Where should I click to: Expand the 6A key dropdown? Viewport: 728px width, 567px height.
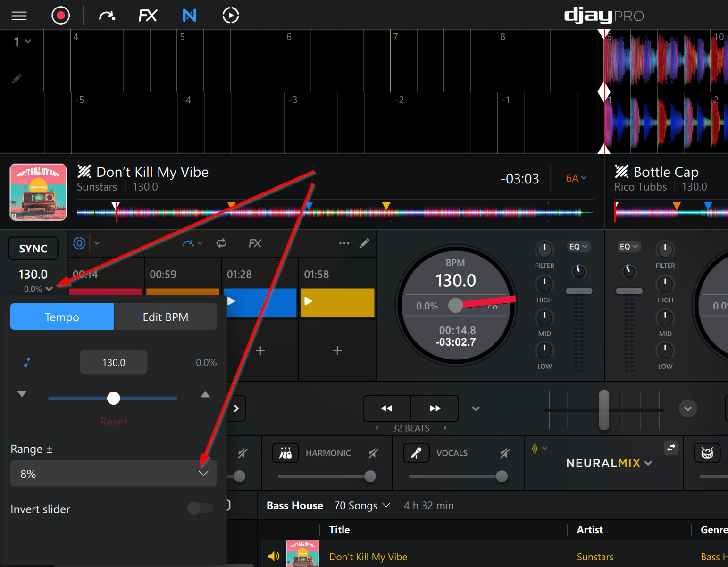tap(576, 178)
